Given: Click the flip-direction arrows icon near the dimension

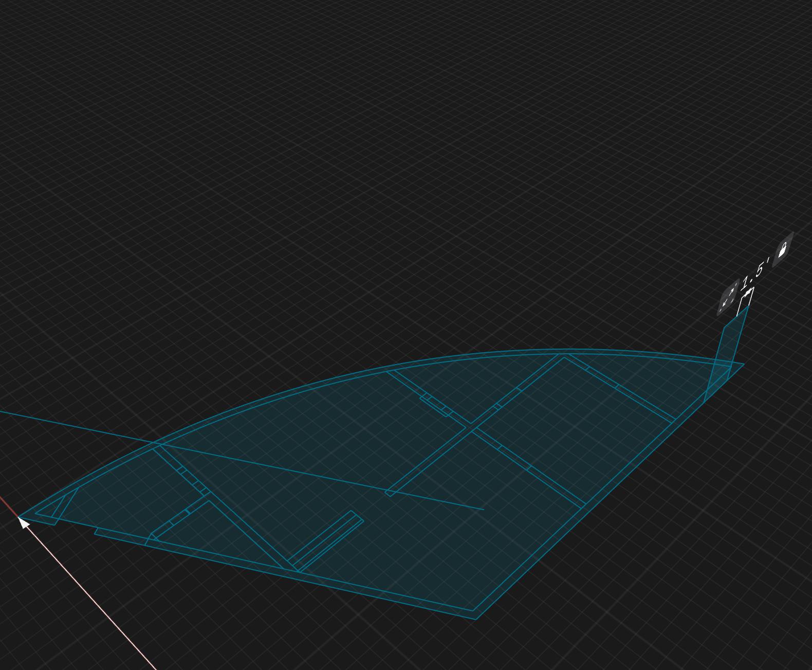Looking at the screenshot, I should click(728, 297).
